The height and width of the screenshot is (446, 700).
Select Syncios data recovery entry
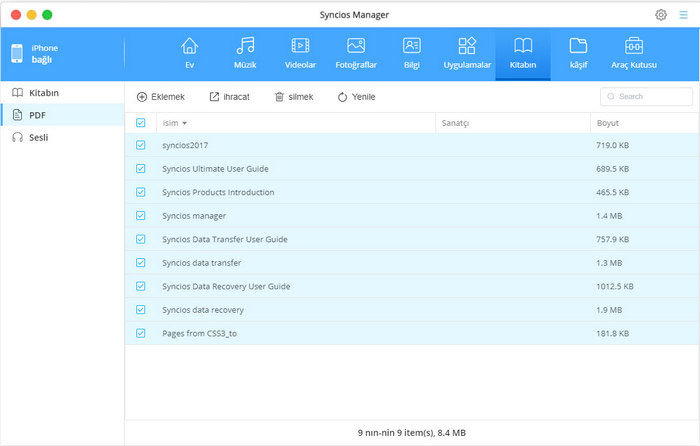pos(203,309)
